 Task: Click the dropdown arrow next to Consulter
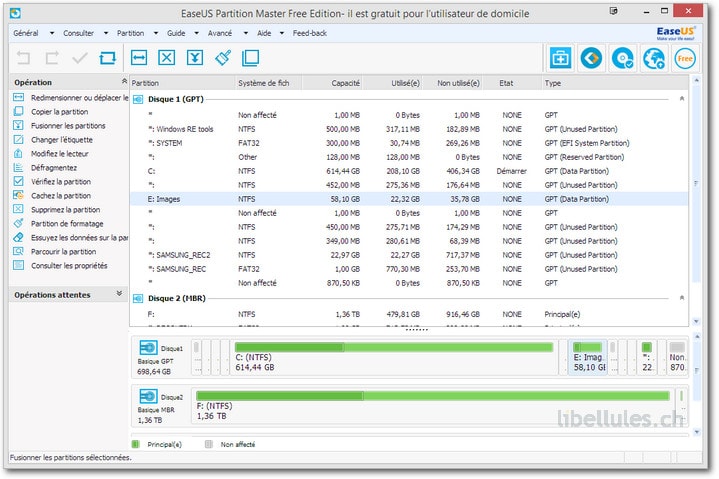click(106, 33)
